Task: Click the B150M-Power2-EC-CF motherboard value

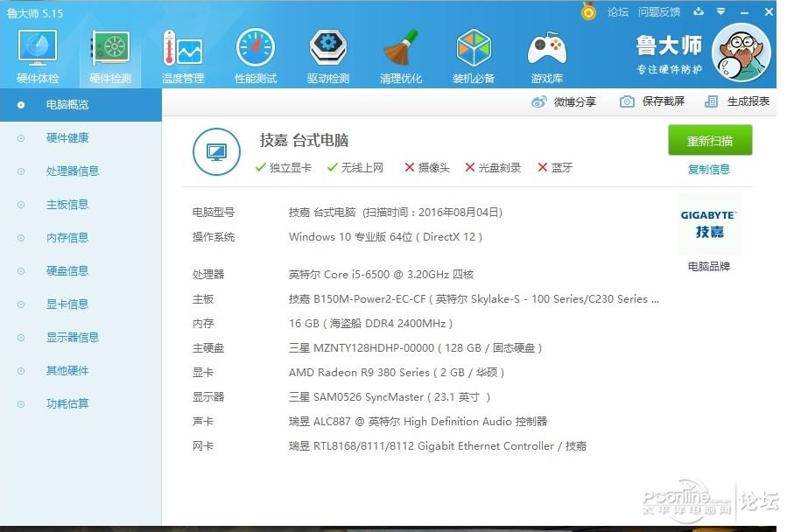Action: [x=474, y=299]
